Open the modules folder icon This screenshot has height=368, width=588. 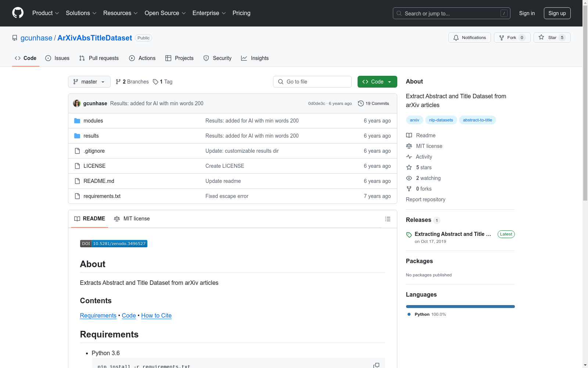[x=77, y=121]
